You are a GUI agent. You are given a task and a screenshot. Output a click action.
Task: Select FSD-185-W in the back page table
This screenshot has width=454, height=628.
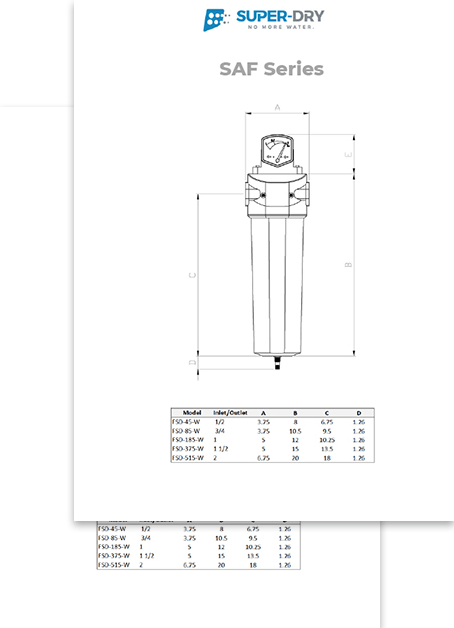pyautogui.click(x=114, y=547)
